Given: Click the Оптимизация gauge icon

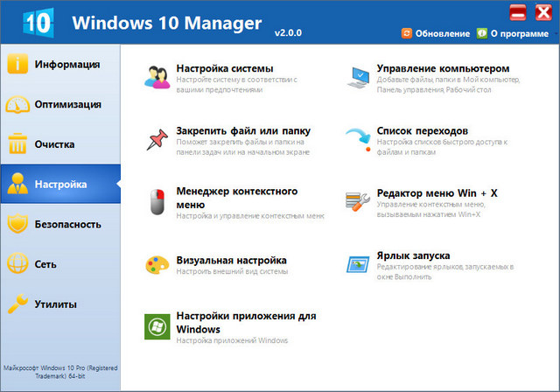Looking at the screenshot, I should (x=17, y=104).
